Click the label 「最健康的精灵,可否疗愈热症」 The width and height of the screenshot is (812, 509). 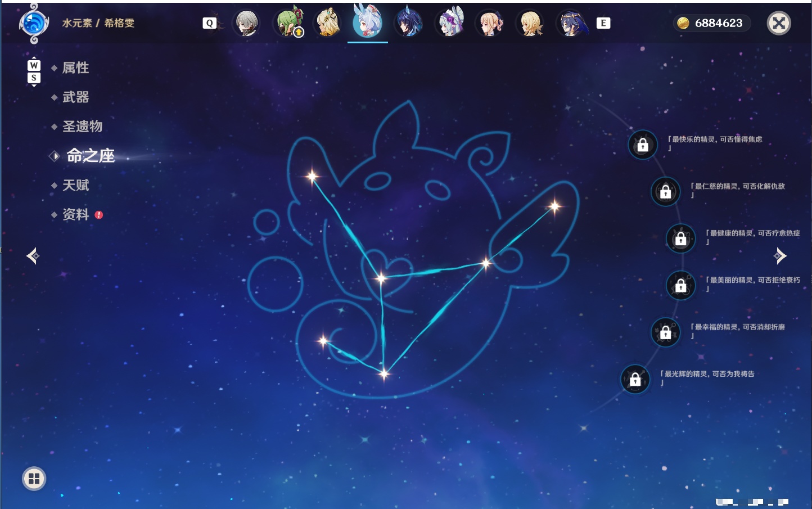pyautogui.click(x=753, y=237)
